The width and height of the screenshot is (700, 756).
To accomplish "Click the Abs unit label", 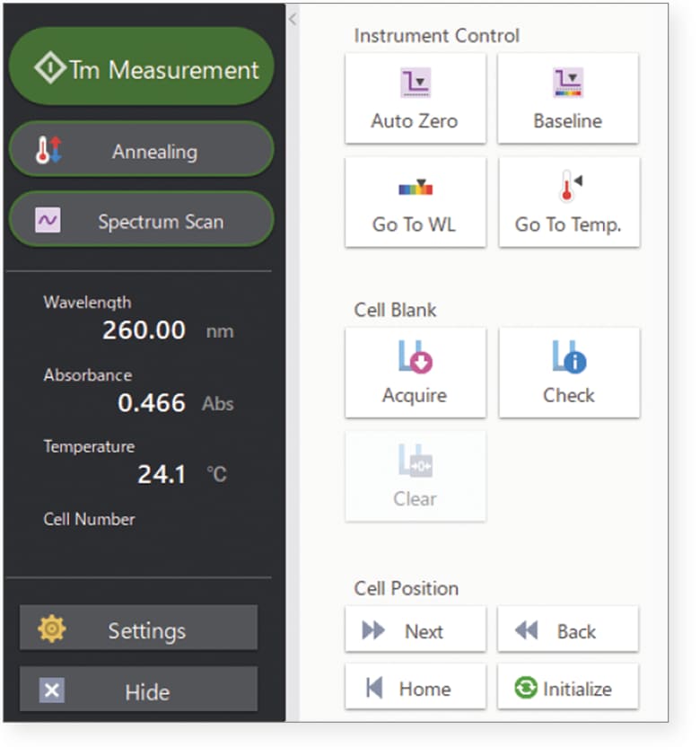I will tap(218, 404).
